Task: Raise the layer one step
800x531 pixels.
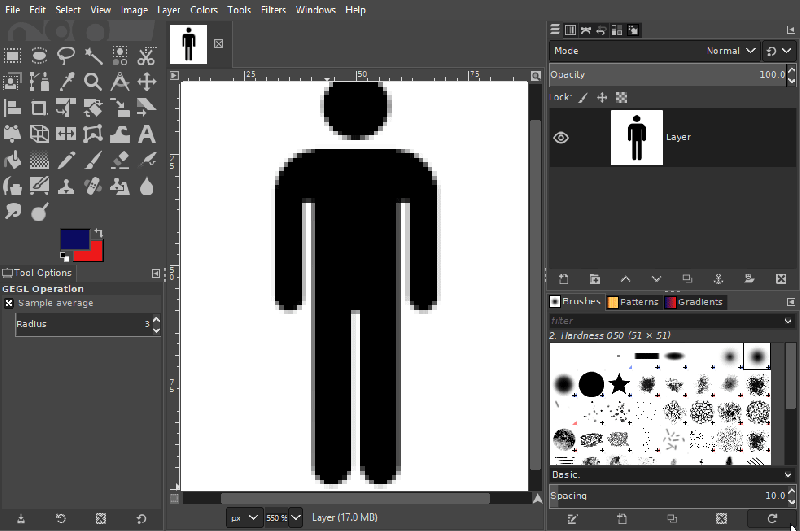Action: coord(626,279)
